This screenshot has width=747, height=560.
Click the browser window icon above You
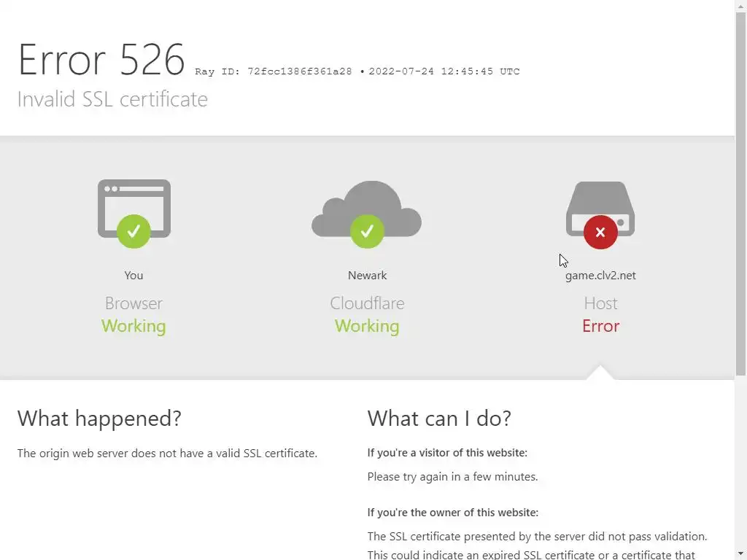coord(134,214)
